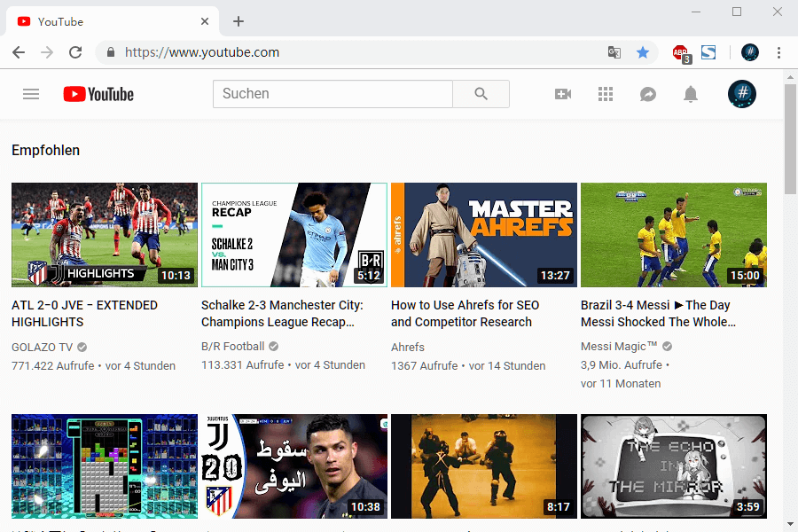
Task: Open the Schalke vs Man City recap thumbnail
Action: tap(294, 235)
